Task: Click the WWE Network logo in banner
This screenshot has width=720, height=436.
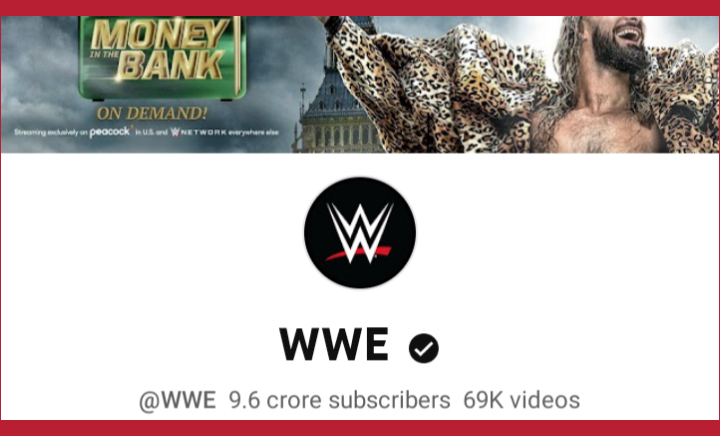Action: click(x=198, y=132)
